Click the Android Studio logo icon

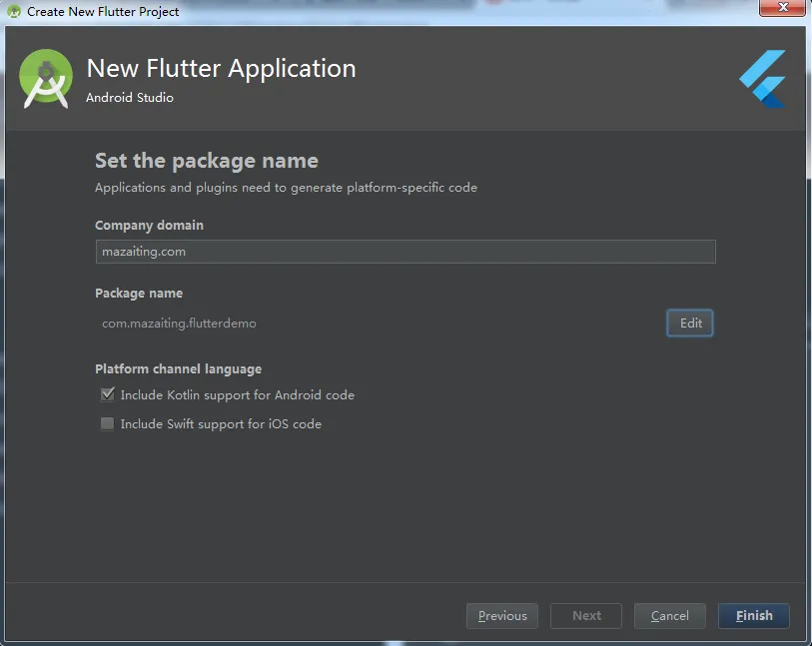46,79
